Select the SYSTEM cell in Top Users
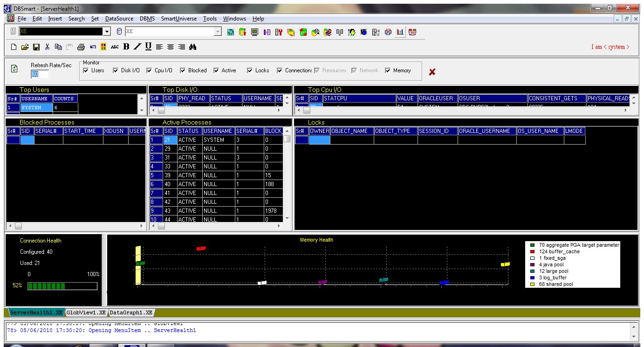This screenshot has width=644, height=347. coord(36,108)
